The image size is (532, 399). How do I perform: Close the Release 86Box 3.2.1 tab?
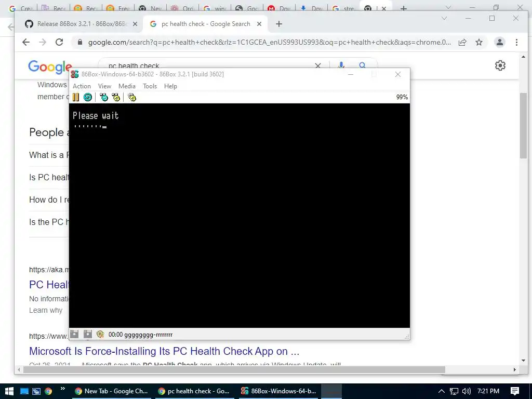coord(135,24)
